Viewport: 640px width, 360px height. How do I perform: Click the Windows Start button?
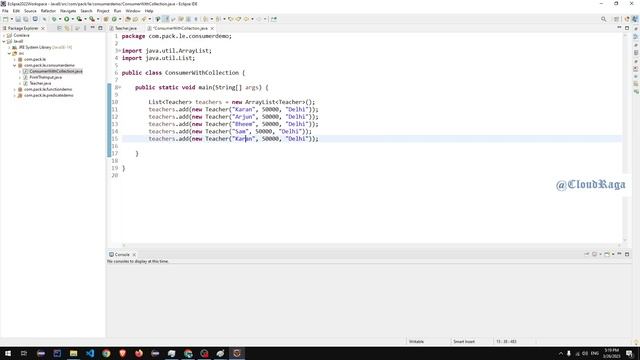pyautogui.click(x=8, y=353)
